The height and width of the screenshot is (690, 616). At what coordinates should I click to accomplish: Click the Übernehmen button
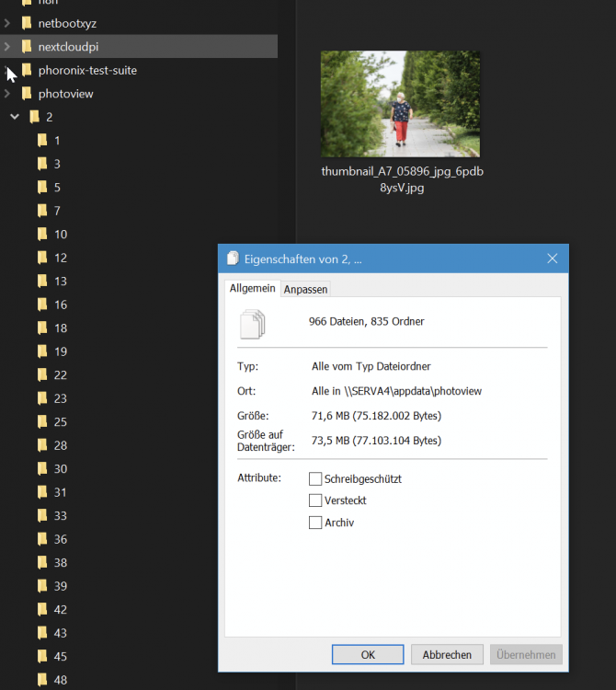click(526, 654)
